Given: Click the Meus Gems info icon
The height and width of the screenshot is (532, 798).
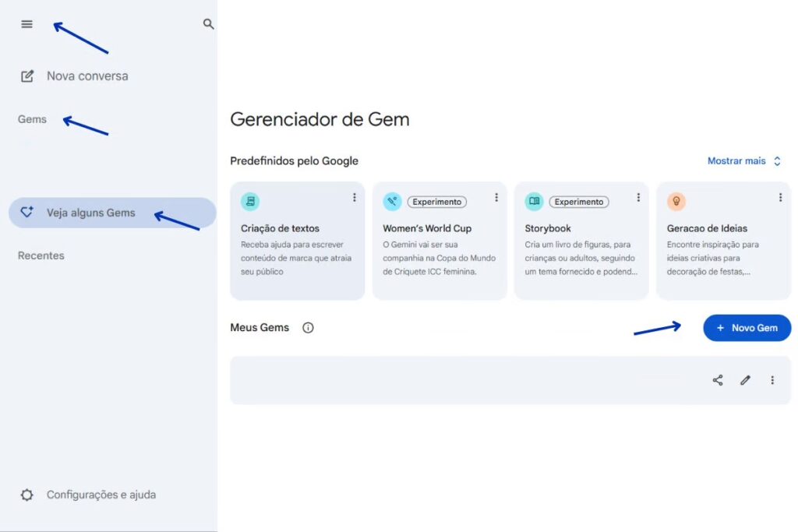Looking at the screenshot, I should [308, 328].
